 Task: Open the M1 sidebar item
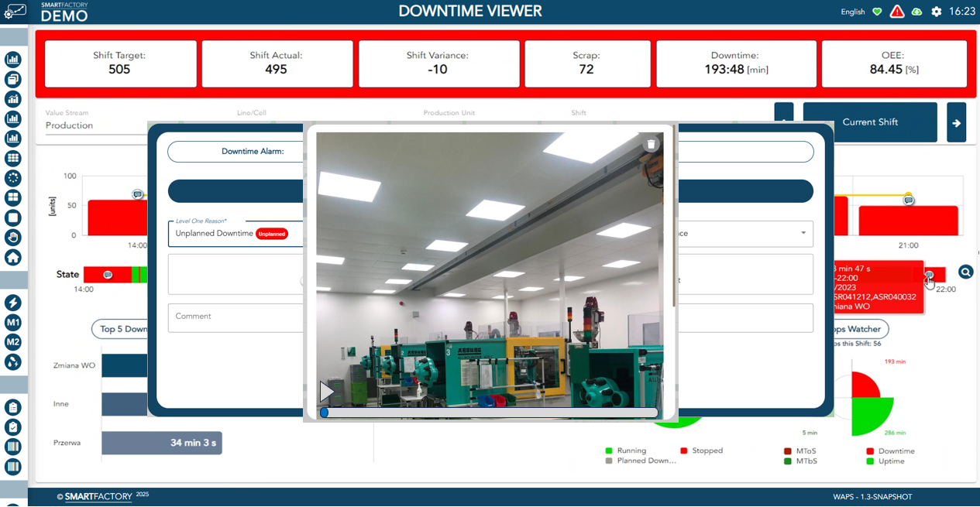click(13, 322)
